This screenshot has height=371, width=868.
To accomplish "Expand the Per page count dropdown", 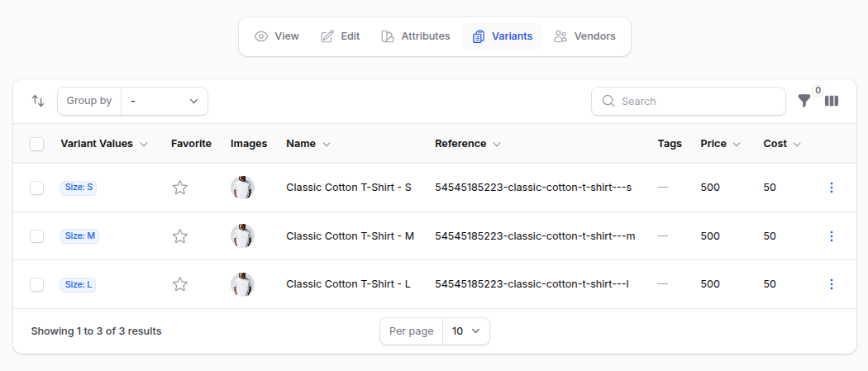I will click(466, 331).
